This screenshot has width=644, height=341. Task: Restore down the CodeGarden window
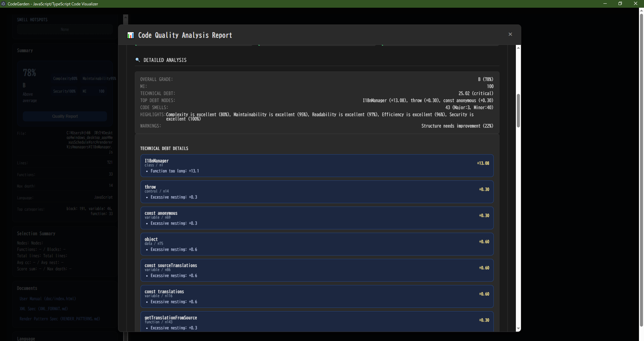620,4
